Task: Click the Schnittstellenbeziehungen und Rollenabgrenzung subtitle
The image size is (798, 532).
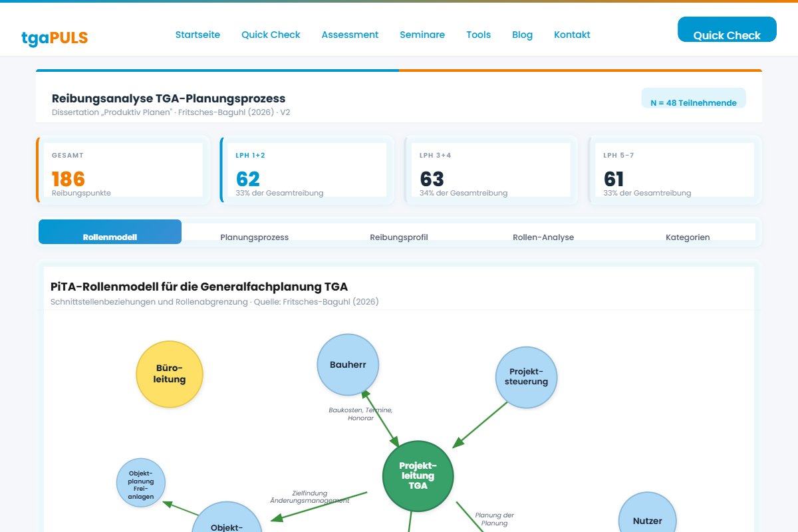Action: tap(215, 302)
